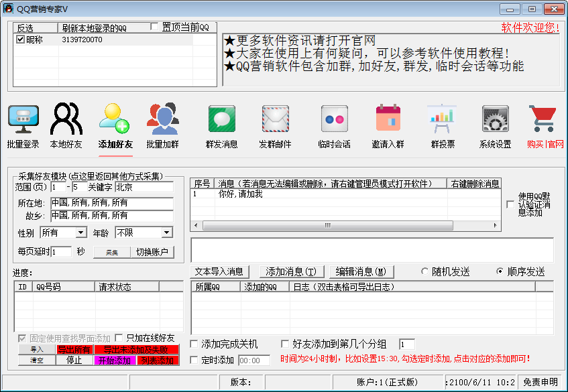Open the 临时会话 two-dots icon
The width and height of the screenshot is (568, 392).
coord(335,119)
